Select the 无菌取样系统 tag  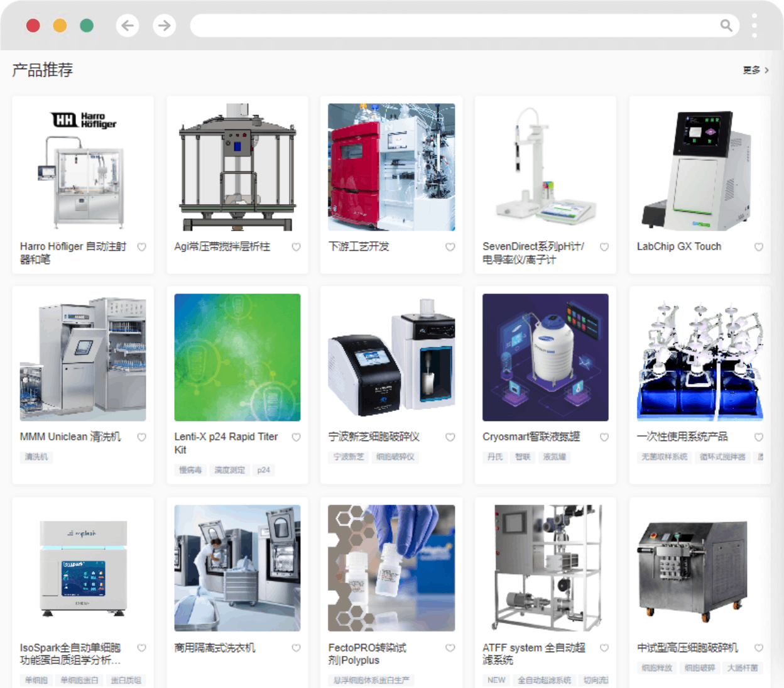(x=665, y=457)
